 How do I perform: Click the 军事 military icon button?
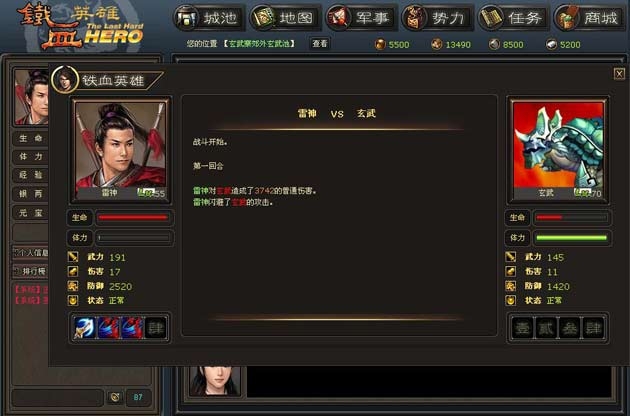pyautogui.click(x=338, y=18)
